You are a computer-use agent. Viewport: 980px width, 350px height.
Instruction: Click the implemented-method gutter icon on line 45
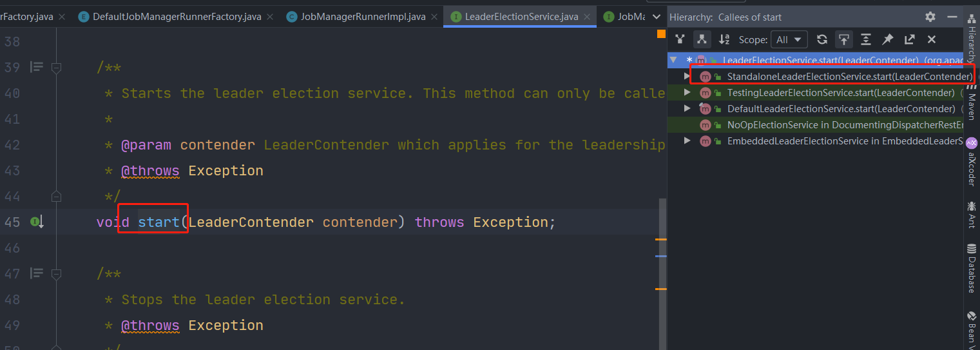tap(36, 222)
